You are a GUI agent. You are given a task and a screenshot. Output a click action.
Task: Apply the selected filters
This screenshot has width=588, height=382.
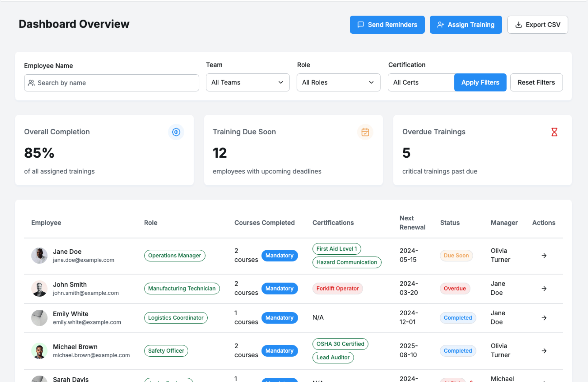coord(480,82)
